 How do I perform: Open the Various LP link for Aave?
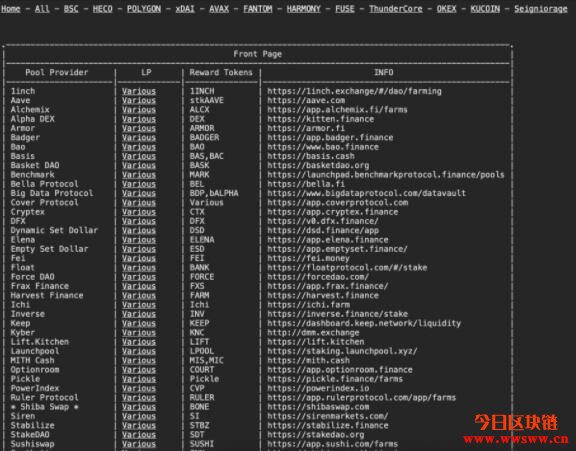139,100
